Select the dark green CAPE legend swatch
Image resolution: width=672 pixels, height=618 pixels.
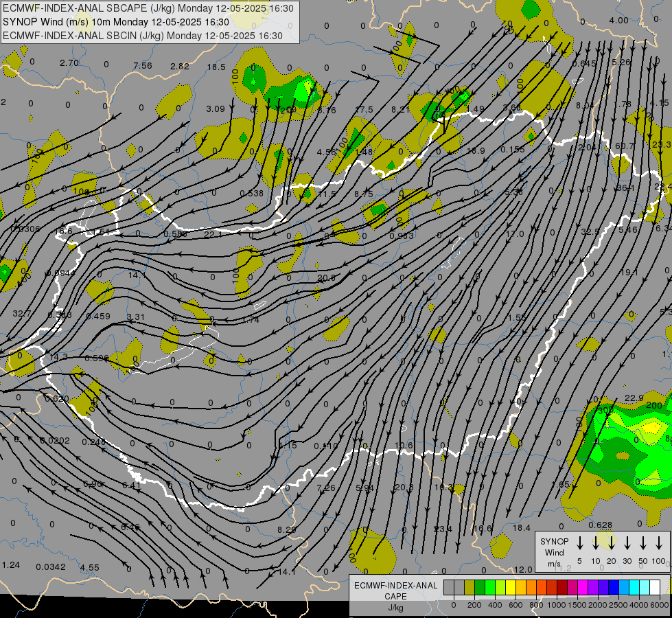coord(480,587)
